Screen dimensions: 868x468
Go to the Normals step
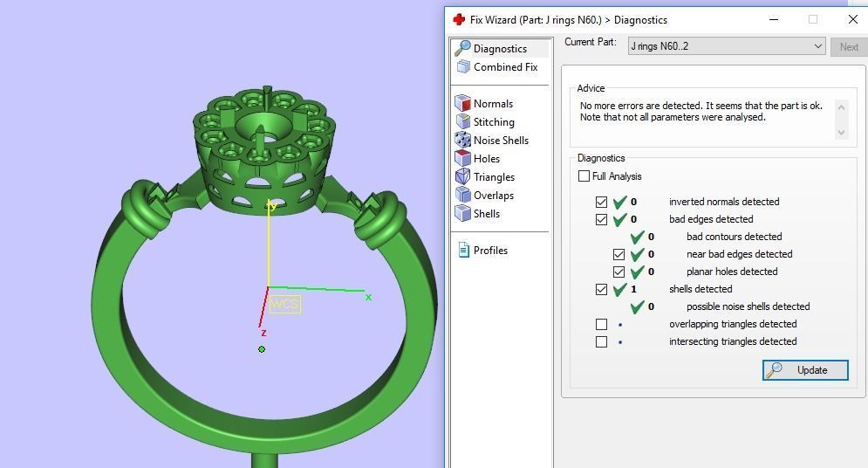point(493,104)
